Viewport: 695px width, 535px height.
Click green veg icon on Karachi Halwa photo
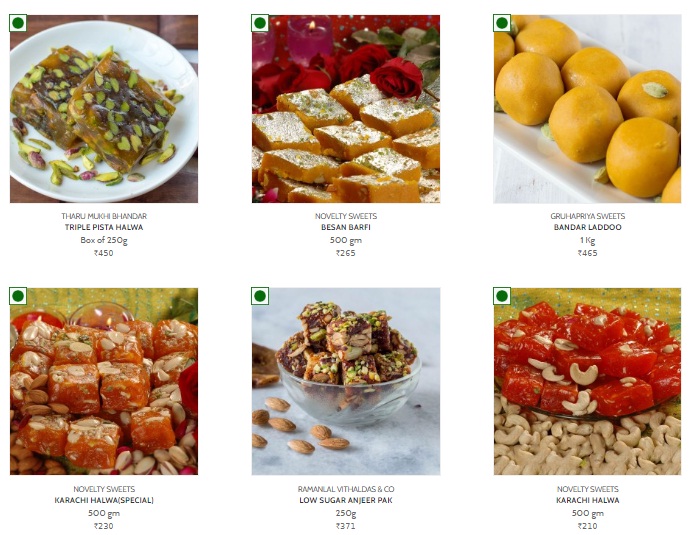click(x=502, y=296)
